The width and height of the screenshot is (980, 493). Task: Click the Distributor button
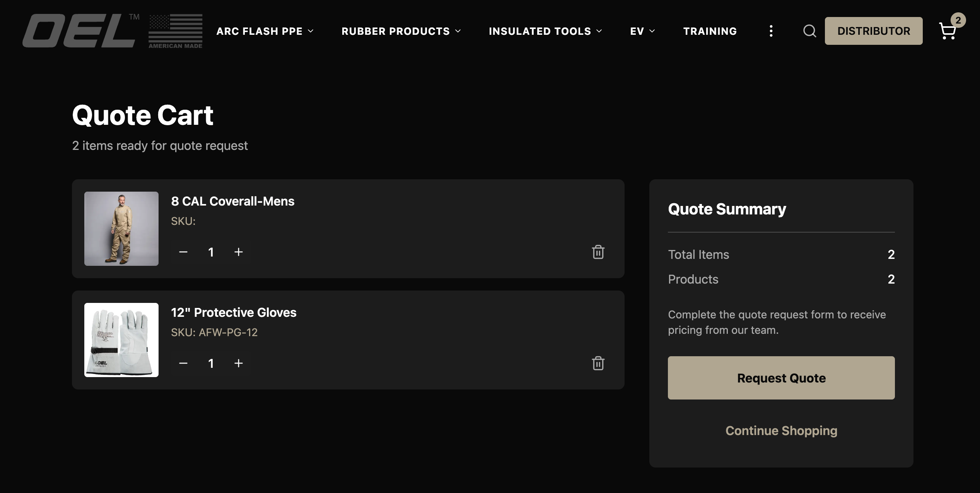click(874, 31)
